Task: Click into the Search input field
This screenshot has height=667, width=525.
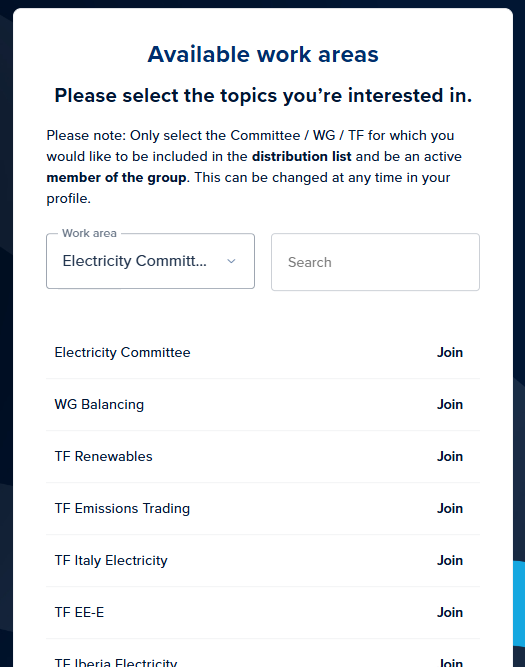Action: tap(375, 262)
